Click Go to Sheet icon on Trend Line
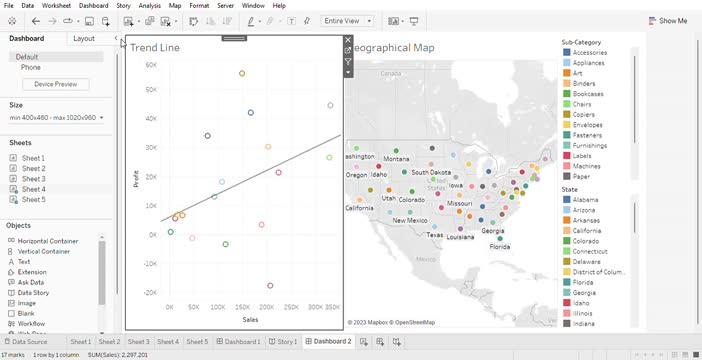702x360 pixels. pyautogui.click(x=348, y=51)
